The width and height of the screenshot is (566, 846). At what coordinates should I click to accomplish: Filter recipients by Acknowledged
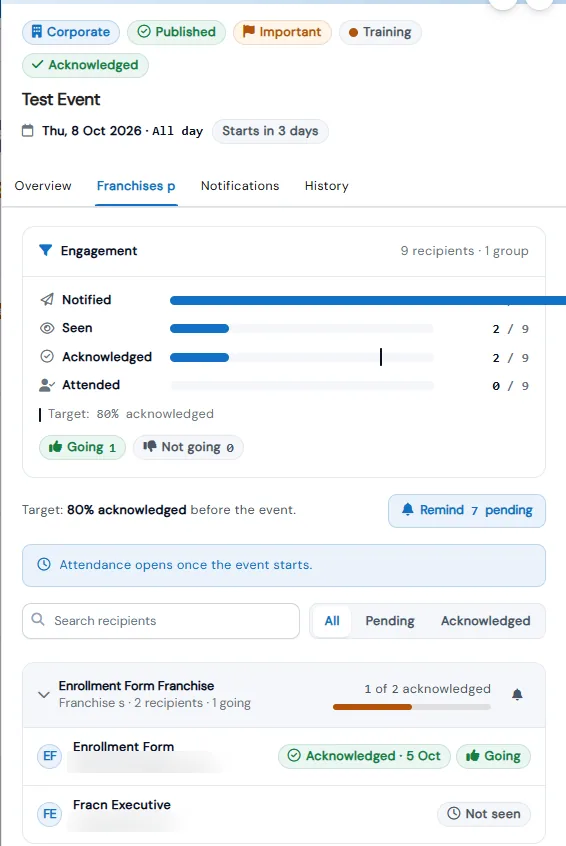coord(486,621)
